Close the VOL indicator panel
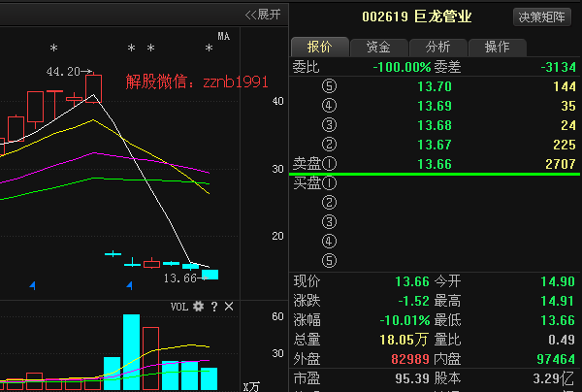This screenshot has height=392, width=582. [229, 307]
